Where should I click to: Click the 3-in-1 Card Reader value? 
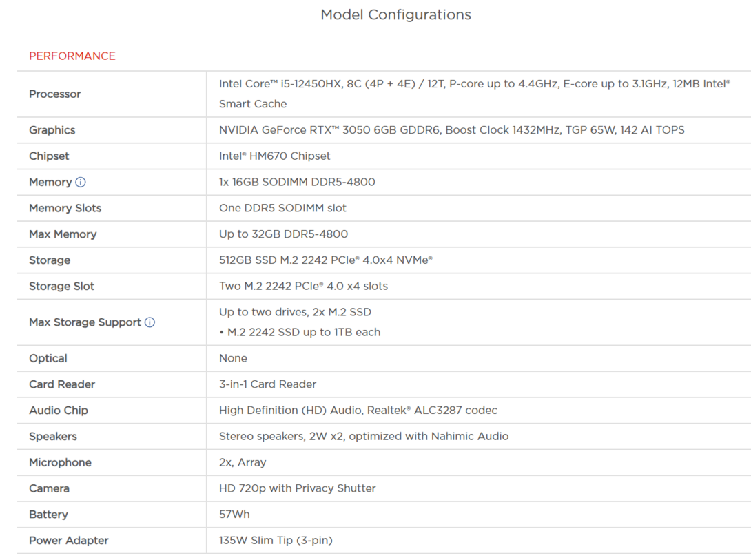point(267,384)
